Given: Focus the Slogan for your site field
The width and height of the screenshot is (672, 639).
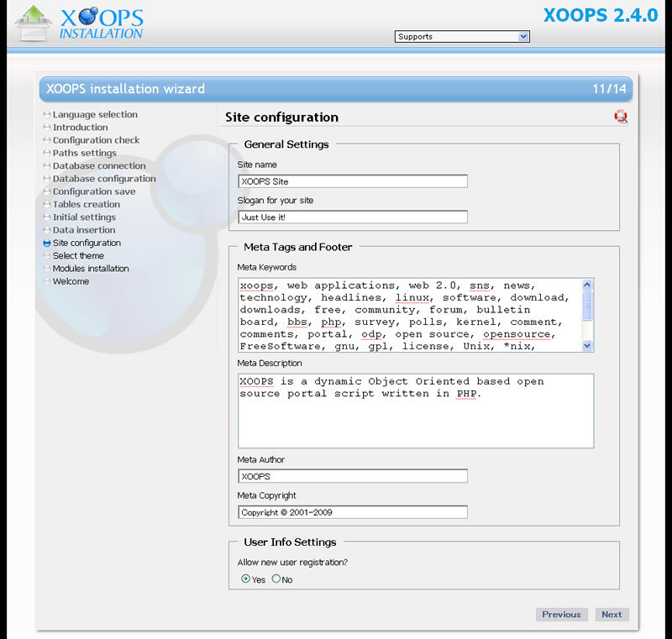Looking at the screenshot, I should (x=352, y=217).
